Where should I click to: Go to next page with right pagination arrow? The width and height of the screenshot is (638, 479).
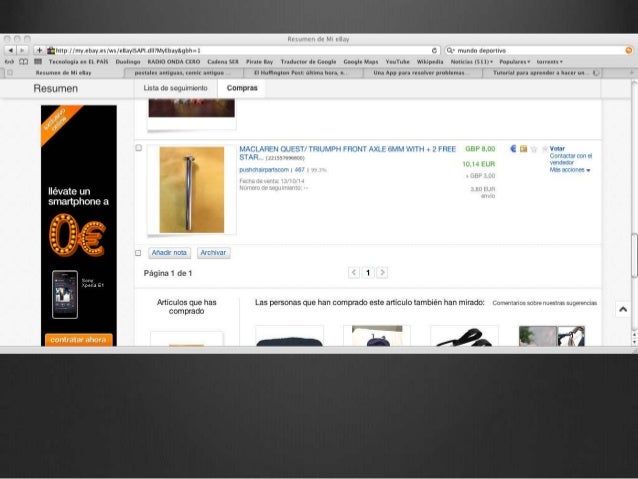(382, 272)
